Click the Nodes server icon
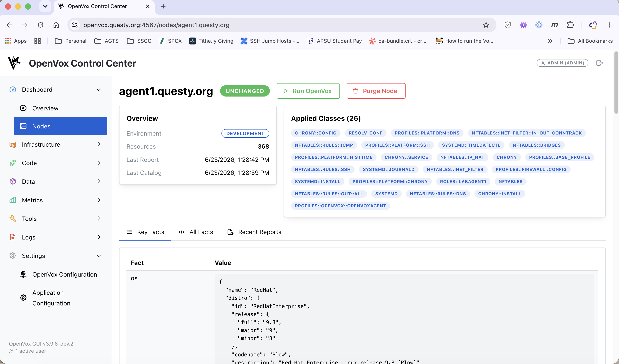This screenshot has height=364, width=619. pyautogui.click(x=23, y=126)
